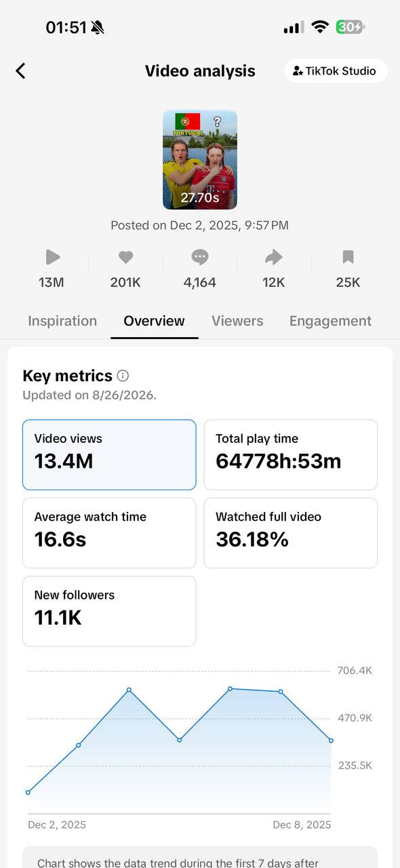Screen dimensions: 400x868
Task: Open the Portugal video thumbnail
Action: (x=200, y=159)
